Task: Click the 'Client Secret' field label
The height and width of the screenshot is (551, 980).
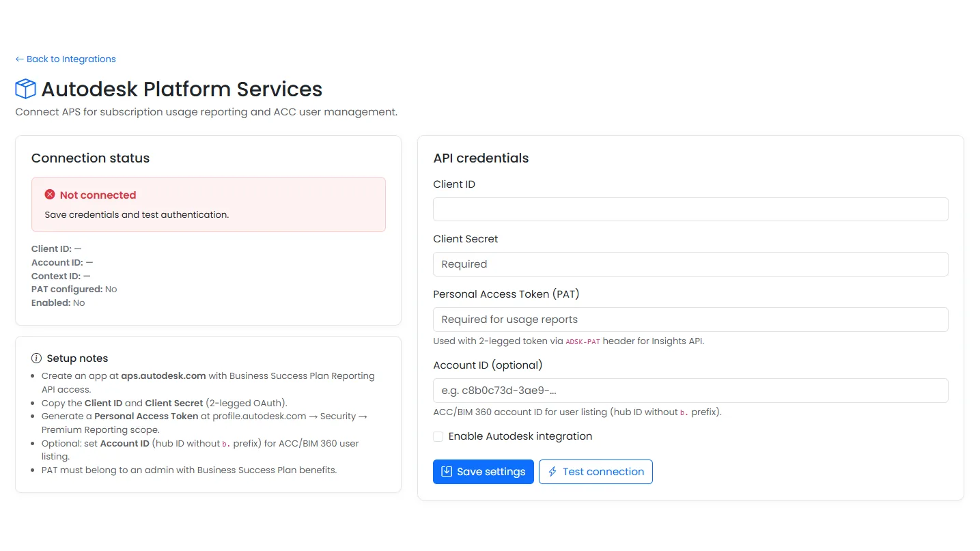Action: 466,239
